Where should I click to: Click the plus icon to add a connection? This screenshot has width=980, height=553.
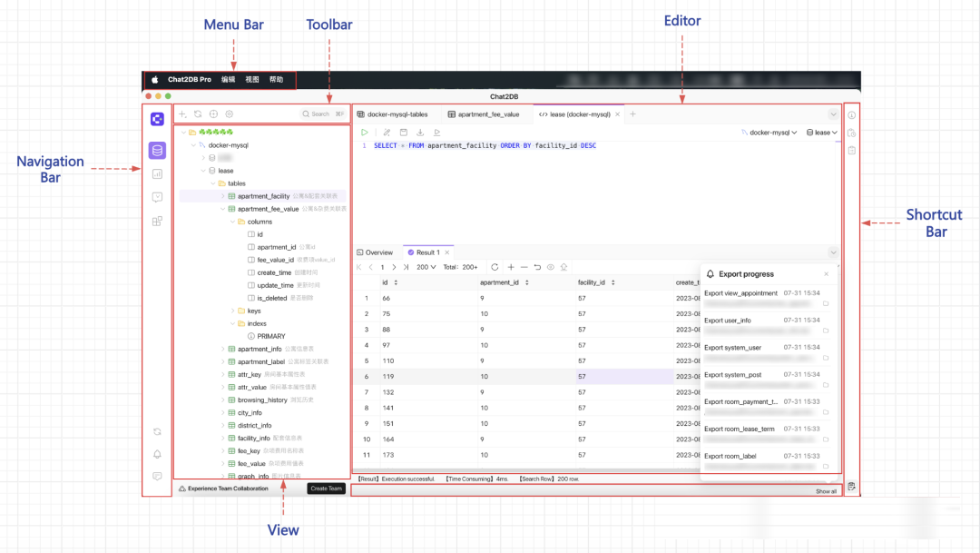click(x=182, y=114)
